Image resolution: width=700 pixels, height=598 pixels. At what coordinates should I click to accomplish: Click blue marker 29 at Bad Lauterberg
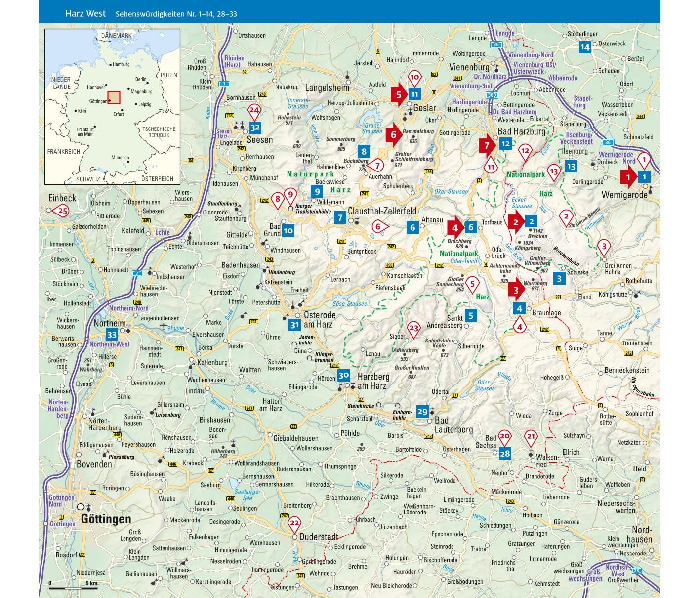(422, 411)
